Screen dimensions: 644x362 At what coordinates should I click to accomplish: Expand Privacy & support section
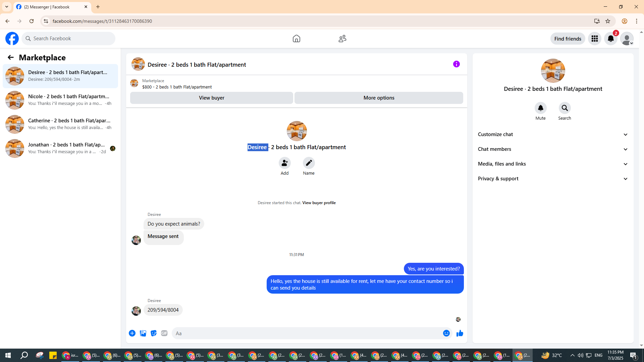click(553, 179)
